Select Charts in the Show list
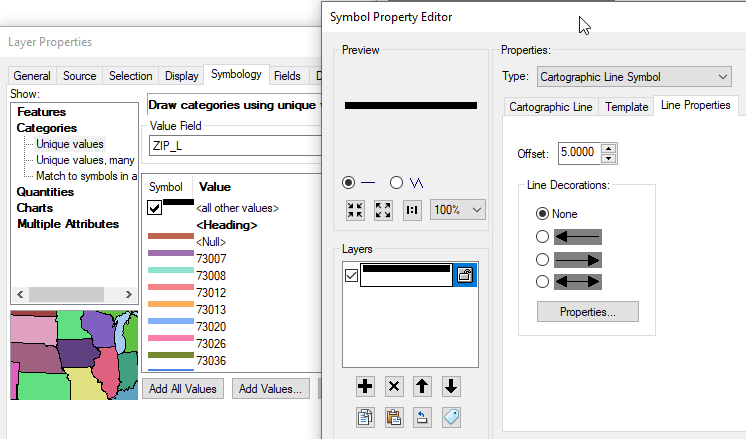Screen dimensions: 746x439 35,208
